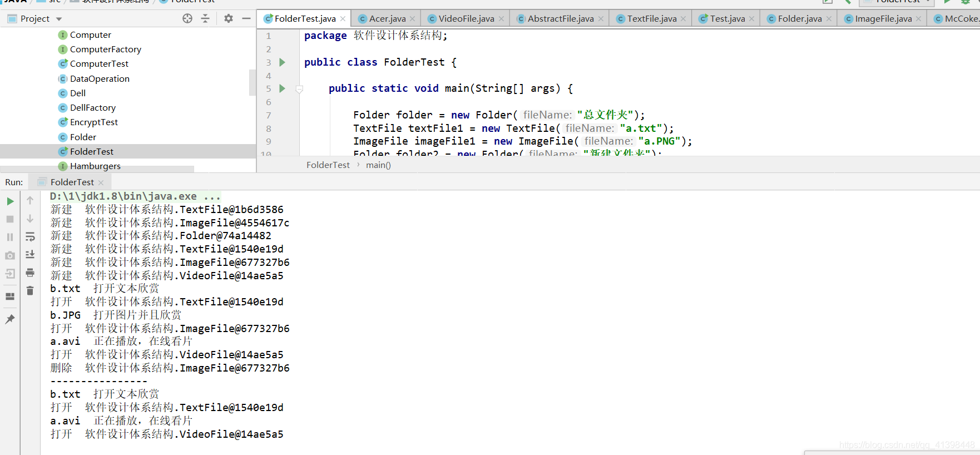Toggle pin tab in the Run panel
980x455 pixels.
(x=10, y=319)
